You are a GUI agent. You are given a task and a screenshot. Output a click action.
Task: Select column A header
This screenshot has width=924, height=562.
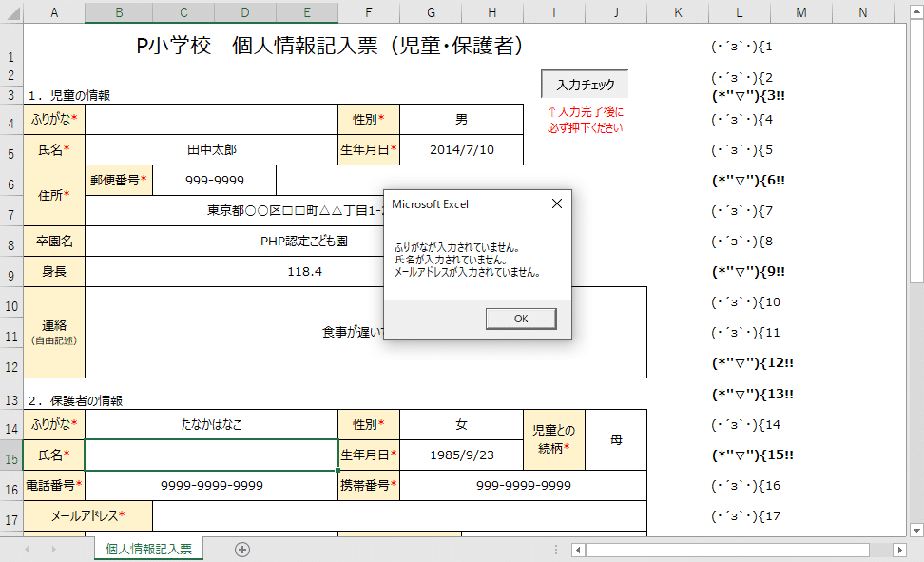tap(54, 13)
